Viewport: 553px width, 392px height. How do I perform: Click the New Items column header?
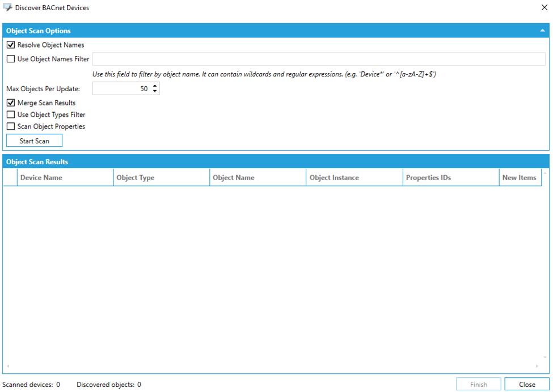pyautogui.click(x=519, y=178)
